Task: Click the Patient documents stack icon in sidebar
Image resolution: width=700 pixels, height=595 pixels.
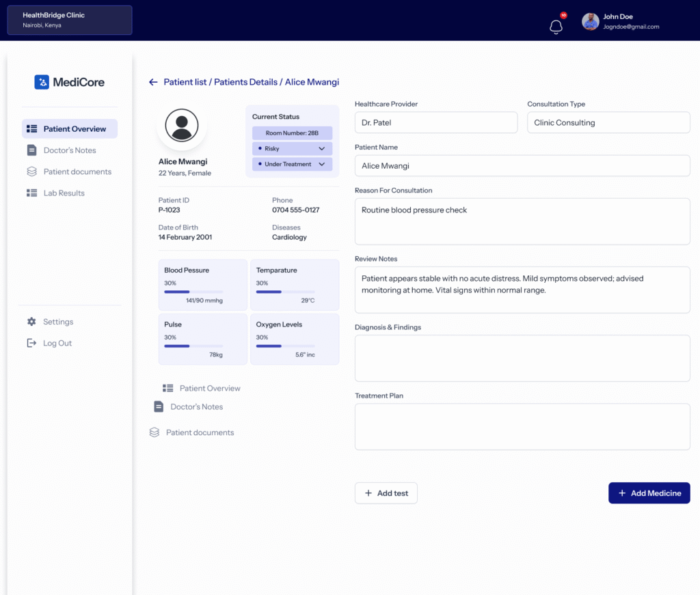Action: 31,171
